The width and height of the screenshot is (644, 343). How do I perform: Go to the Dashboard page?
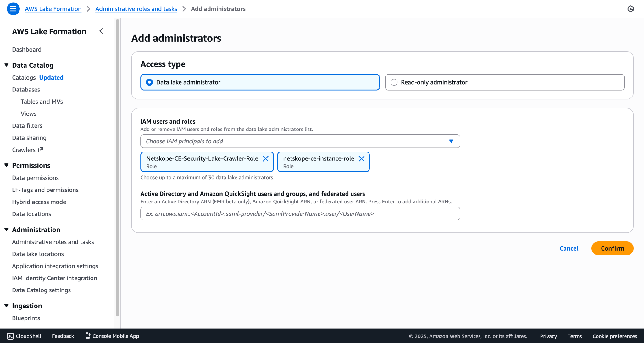point(27,50)
